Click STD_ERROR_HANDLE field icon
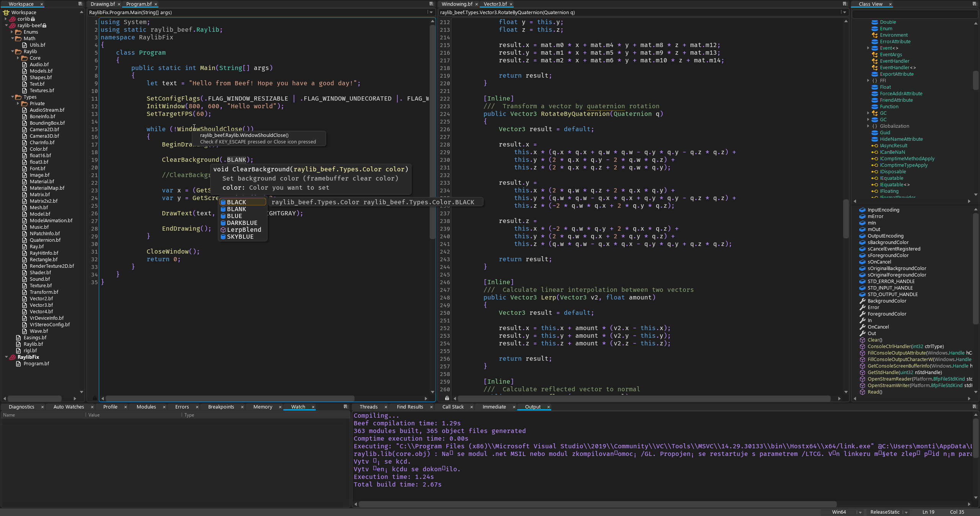This screenshot has height=516, width=980. 862,281
